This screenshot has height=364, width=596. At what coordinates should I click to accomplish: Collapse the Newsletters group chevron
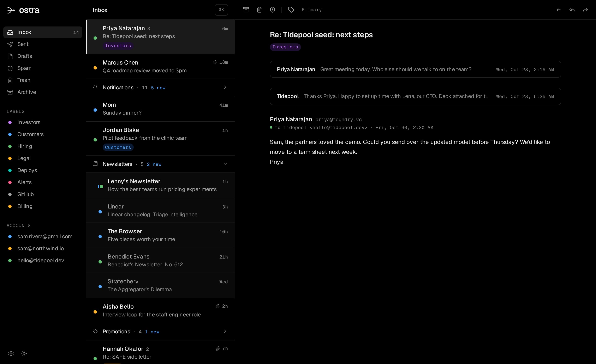tap(225, 164)
